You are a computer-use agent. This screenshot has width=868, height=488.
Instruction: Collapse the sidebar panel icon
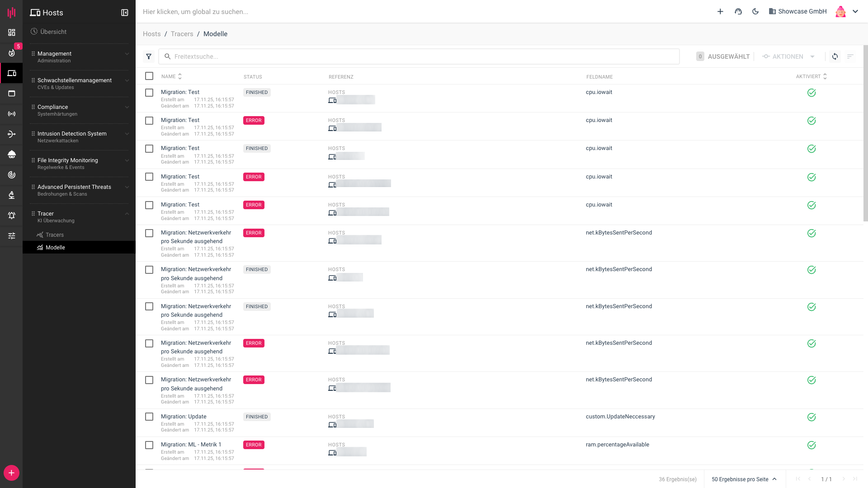pos(125,13)
